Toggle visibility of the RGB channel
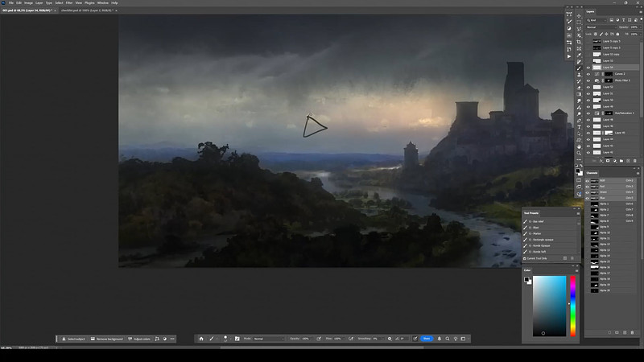644x362 pixels. pyautogui.click(x=588, y=181)
